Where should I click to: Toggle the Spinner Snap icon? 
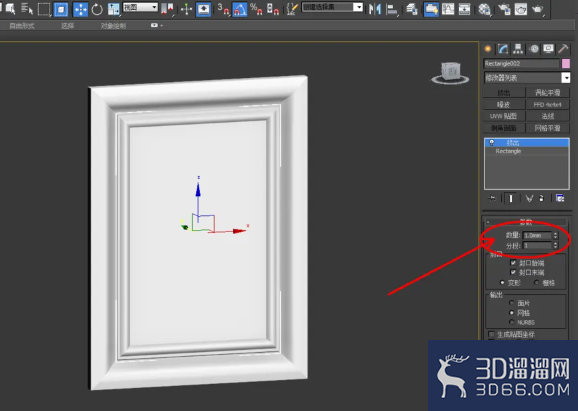pos(272,9)
